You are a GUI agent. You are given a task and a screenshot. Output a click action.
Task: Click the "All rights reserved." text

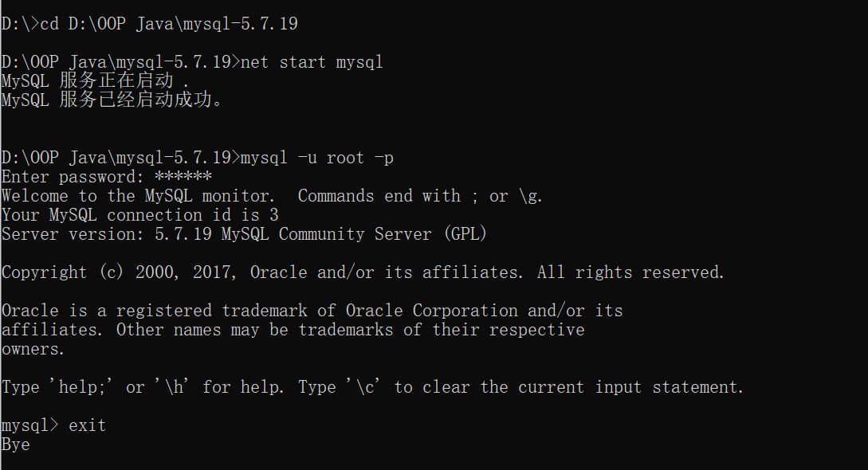[630, 272]
